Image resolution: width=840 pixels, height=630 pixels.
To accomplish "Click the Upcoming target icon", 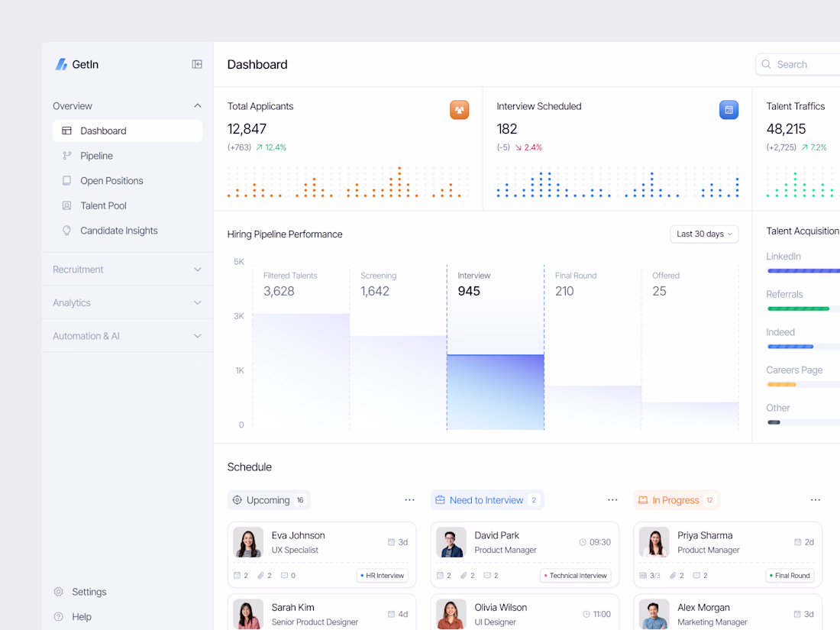I will [x=237, y=500].
